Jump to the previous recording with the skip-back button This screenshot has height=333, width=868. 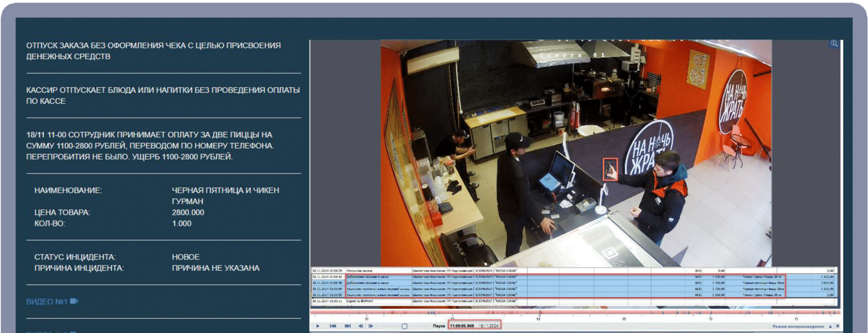pyautogui.click(x=333, y=326)
